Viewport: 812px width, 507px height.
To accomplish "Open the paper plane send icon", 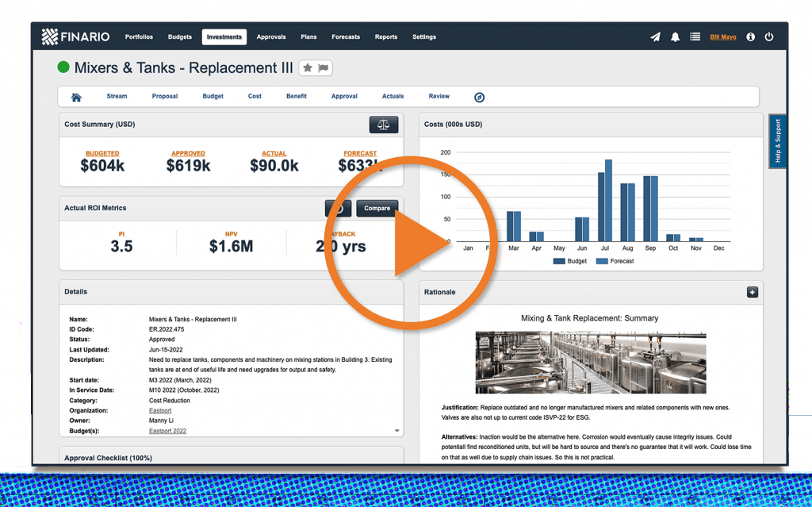I will [656, 36].
